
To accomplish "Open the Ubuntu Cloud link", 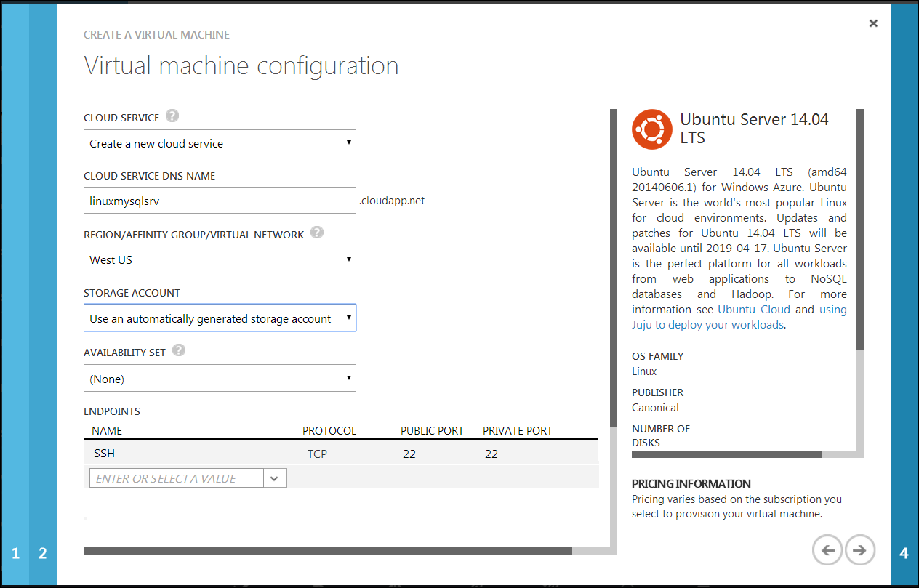I will [754, 310].
